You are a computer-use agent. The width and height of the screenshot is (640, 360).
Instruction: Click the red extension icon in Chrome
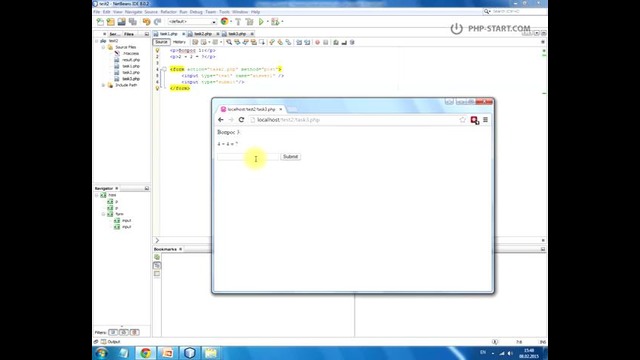click(x=474, y=120)
